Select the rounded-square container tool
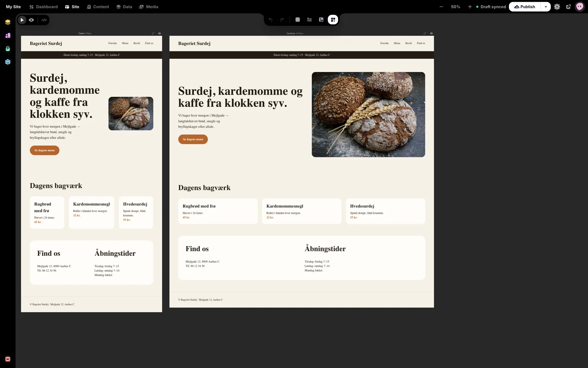This screenshot has width=588, height=368. [x=298, y=20]
